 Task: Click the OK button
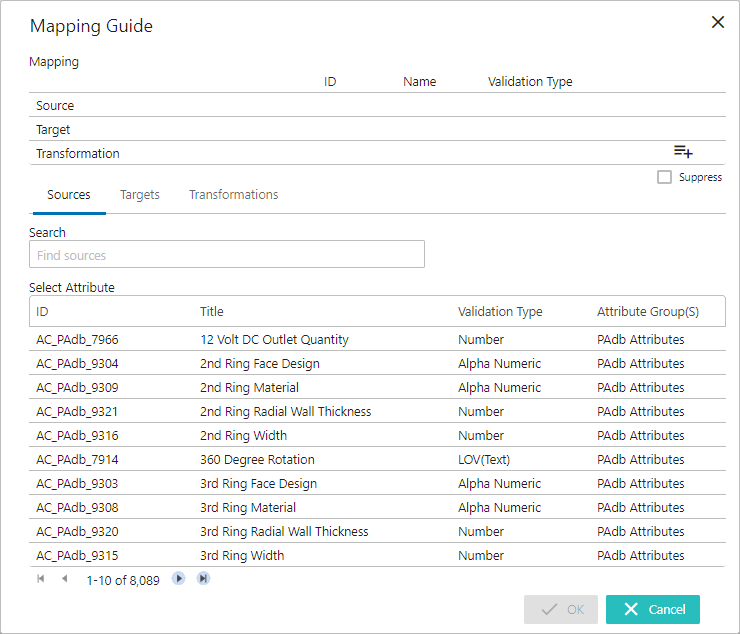coord(561,609)
